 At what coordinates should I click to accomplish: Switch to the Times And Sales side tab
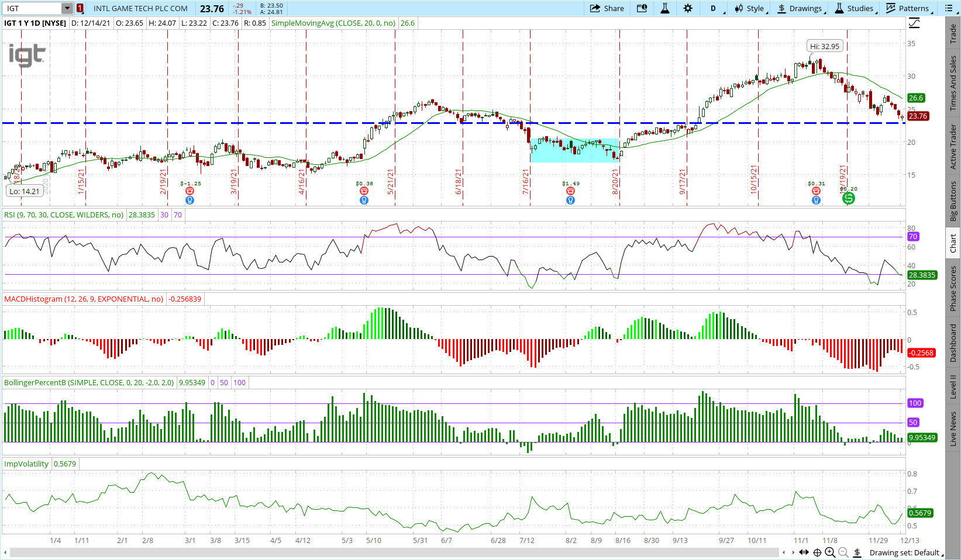953,83
